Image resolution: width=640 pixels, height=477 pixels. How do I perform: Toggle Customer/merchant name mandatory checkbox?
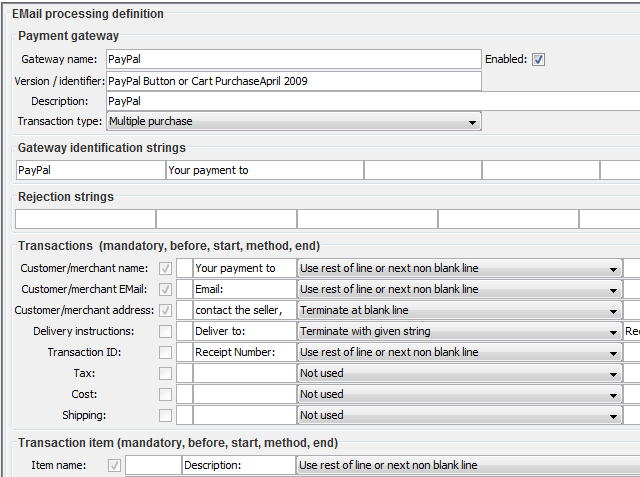[x=165, y=268]
